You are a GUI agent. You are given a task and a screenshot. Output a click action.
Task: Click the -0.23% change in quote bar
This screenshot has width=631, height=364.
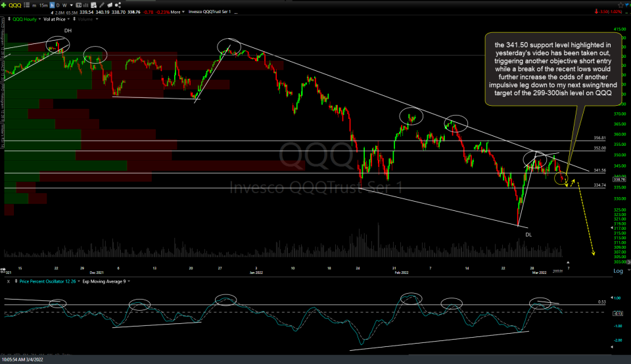tap(162, 12)
